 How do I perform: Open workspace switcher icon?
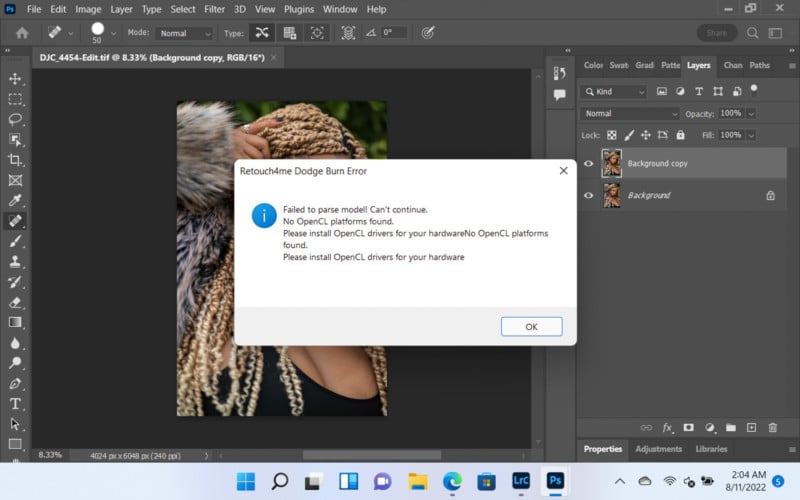click(x=775, y=33)
